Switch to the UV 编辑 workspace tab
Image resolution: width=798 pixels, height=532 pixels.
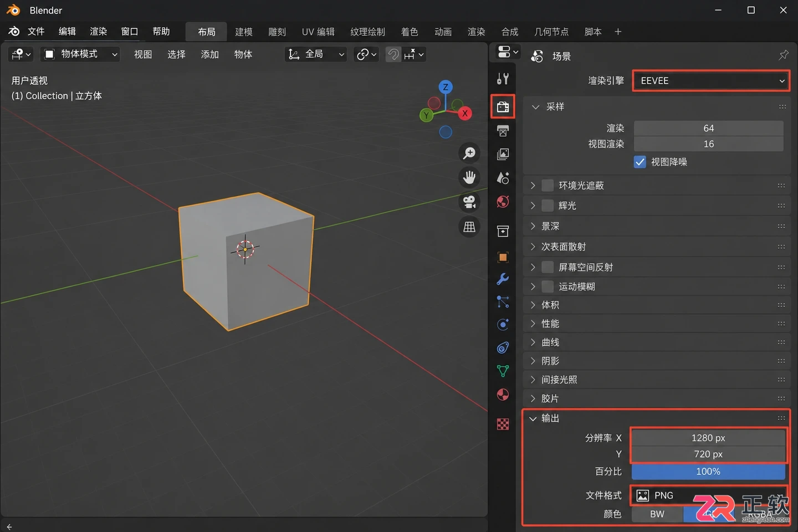pos(318,32)
